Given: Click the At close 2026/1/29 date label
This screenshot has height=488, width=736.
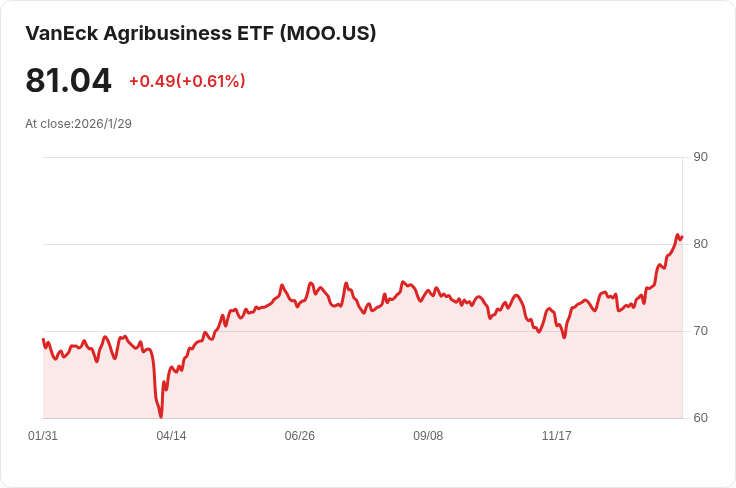Looking at the screenshot, I should point(78,124).
